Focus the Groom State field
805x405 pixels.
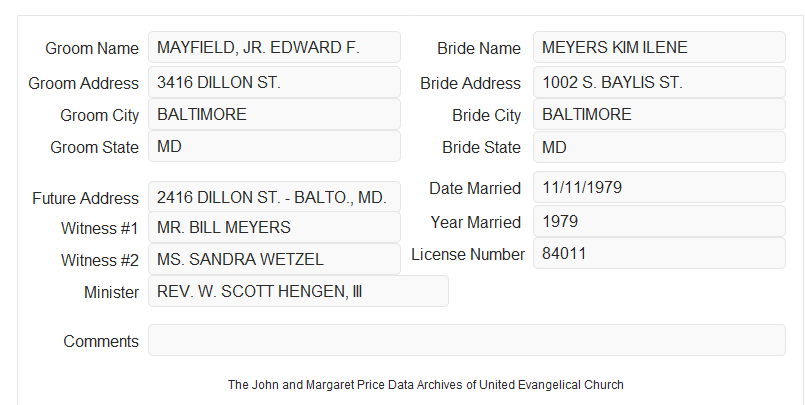coord(274,146)
